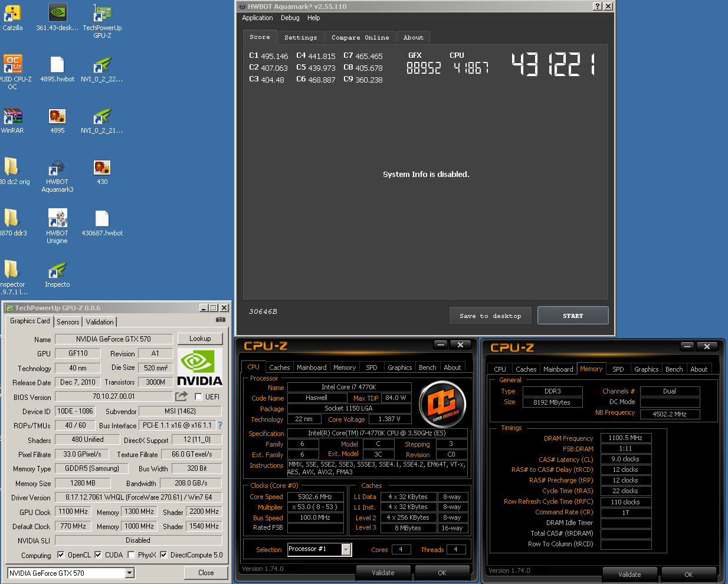728x584 pixels.
Task: Open Graphics tab in right CPU-Z window
Action: click(x=647, y=369)
